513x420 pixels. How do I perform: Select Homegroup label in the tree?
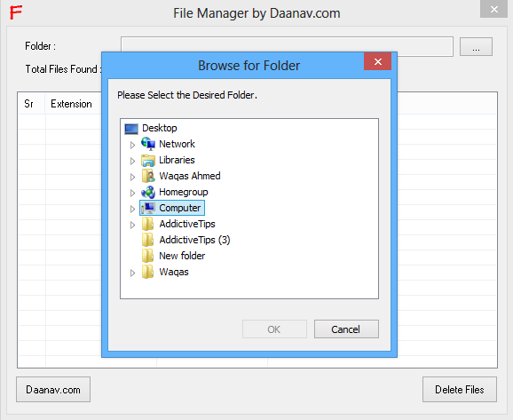(x=184, y=192)
